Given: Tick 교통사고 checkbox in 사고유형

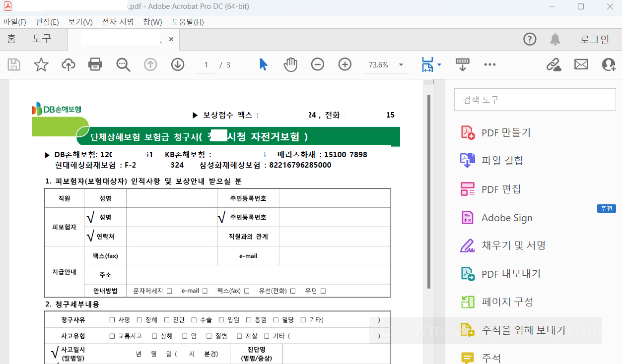Looking at the screenshot, I should [x=112, y=336].
